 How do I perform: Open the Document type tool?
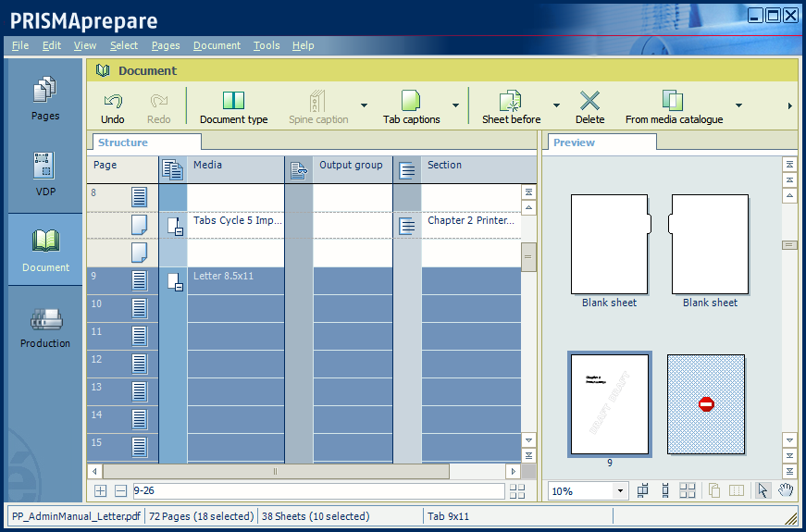coord(233,107)
